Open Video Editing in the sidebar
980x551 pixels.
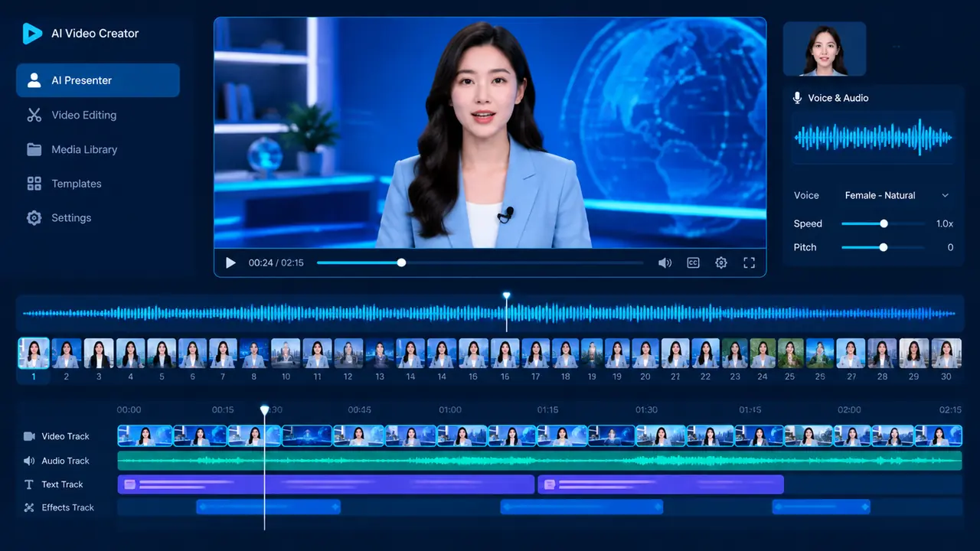coord(84,115)
